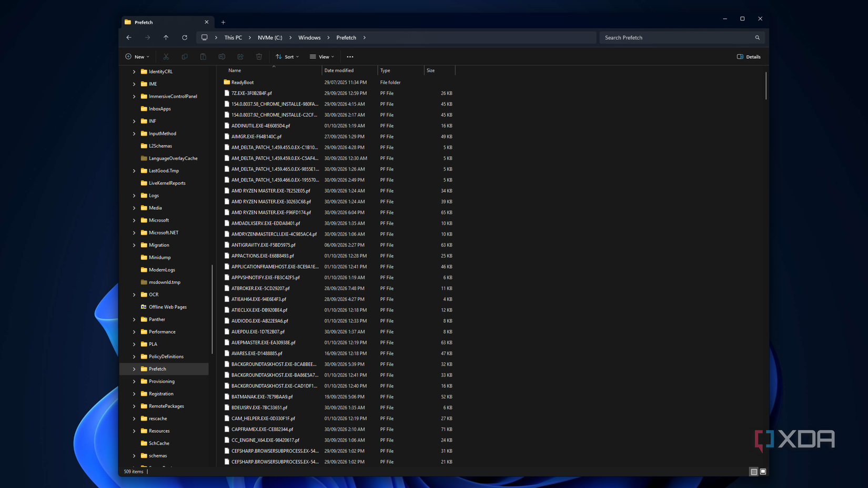Sort by Size column header
Viewport: 868px width, 488px height.
click(439, 70)
